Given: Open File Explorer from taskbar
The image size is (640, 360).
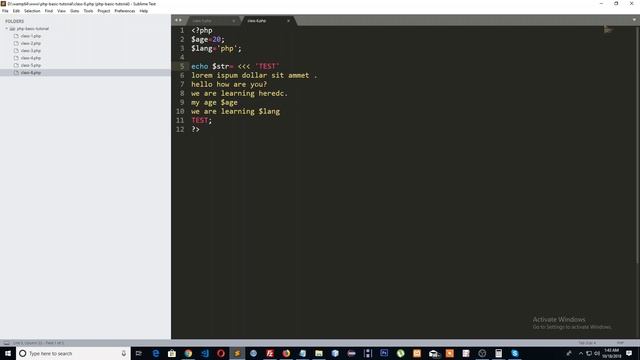Looking at the screenshot, I should (319, 353).
